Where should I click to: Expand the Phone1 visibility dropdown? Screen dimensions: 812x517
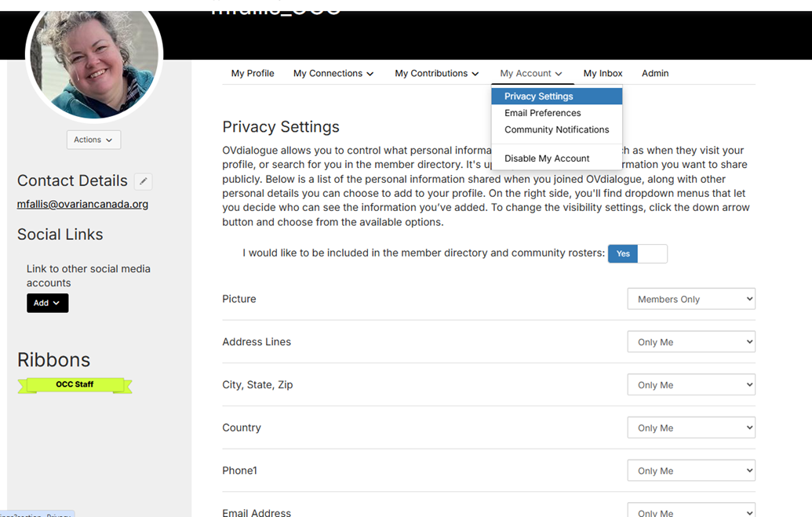point(690,471)
